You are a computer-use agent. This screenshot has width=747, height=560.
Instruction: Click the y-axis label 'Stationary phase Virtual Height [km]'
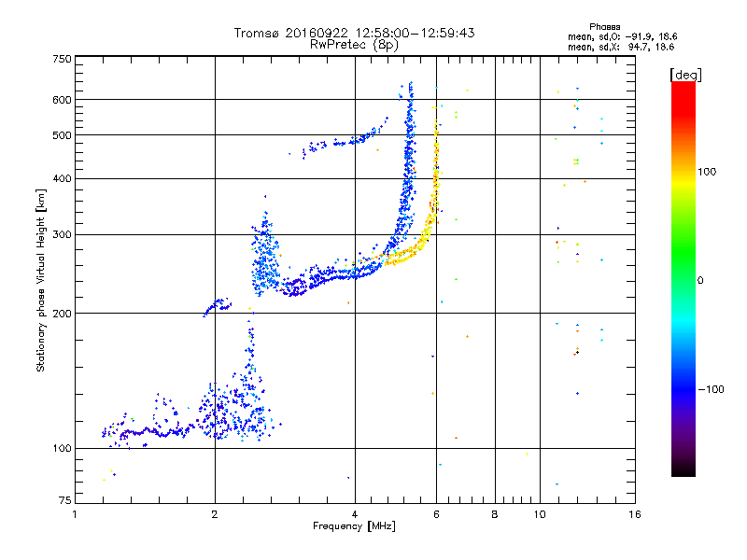coord(41,280)
